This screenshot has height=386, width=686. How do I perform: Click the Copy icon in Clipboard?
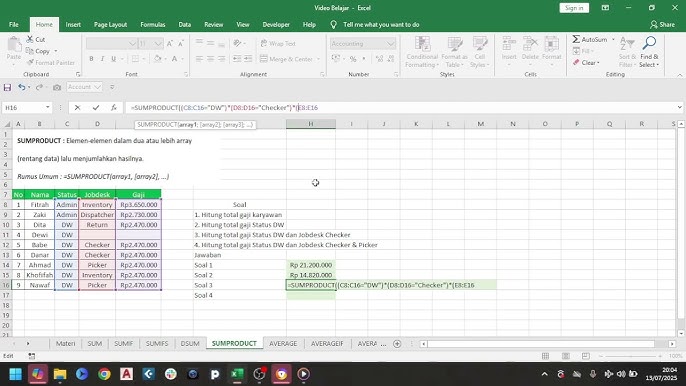pos(30,51)
